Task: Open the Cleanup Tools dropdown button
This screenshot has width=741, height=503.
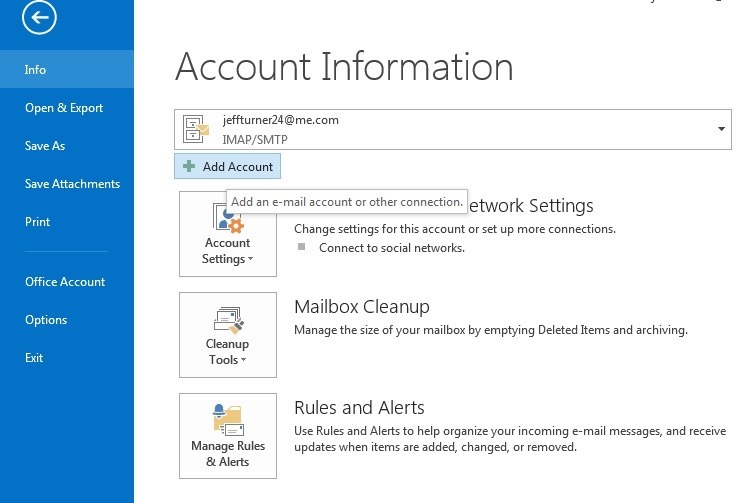Action: point(228,335)
